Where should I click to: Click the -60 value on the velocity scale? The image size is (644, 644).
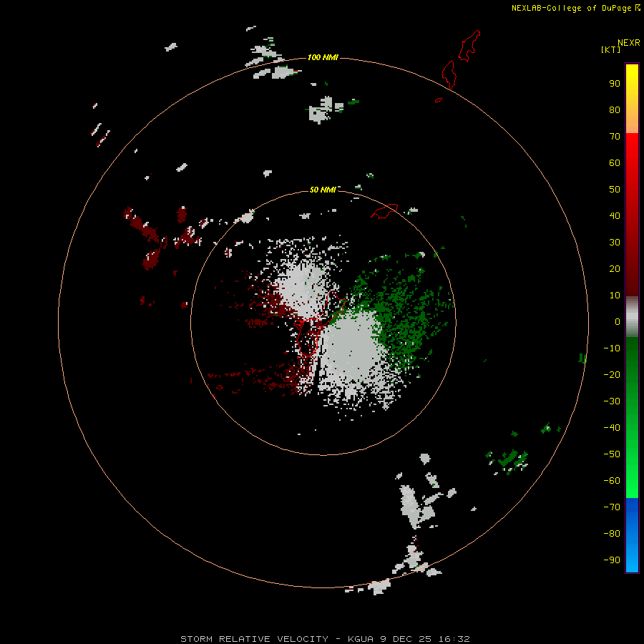612,481
